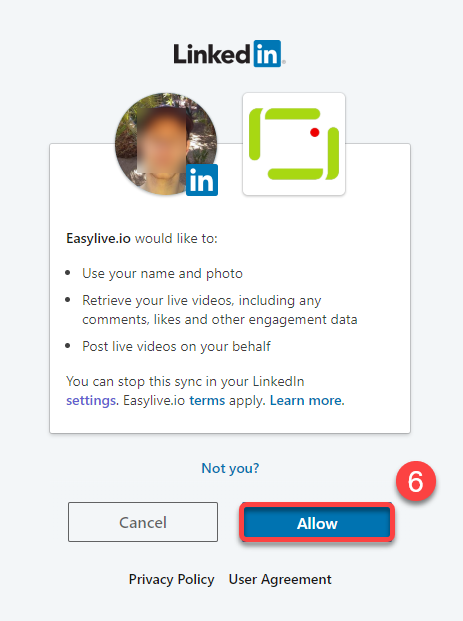Image resolution: width=463 pixels, height=621 pixels.
Task: Follow the Learn more link
Action: (307, 400)
